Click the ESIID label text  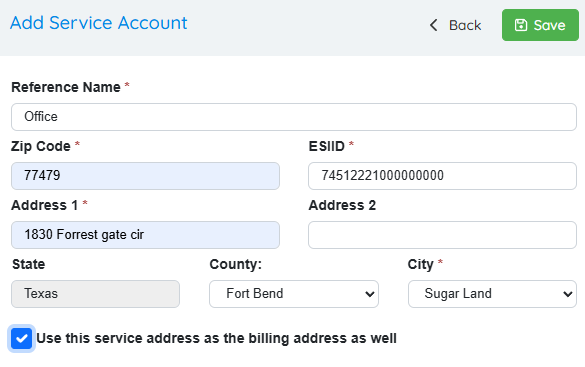pos(326,146)
